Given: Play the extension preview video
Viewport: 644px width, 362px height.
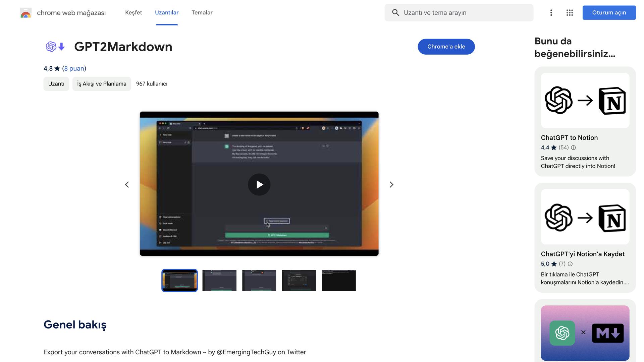Looking at the screenshot, I should [259, 184].
